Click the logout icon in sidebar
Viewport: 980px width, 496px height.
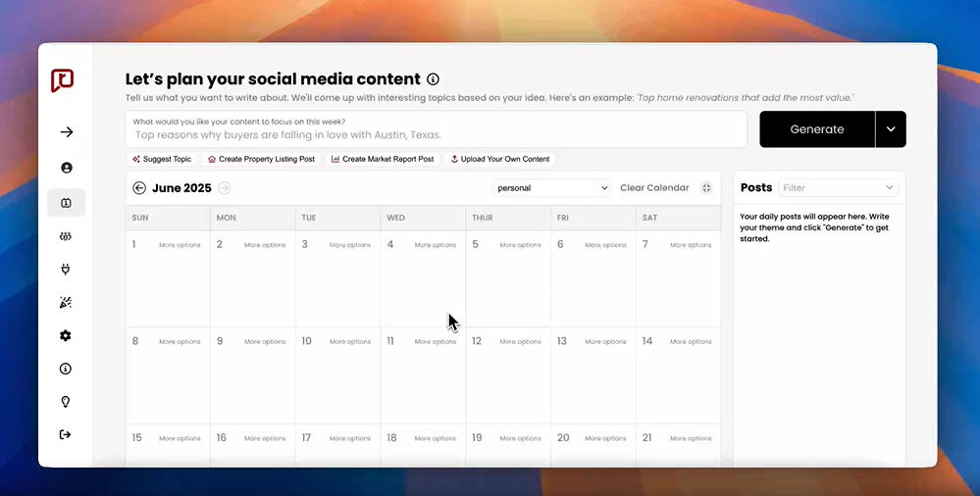click(x=65, y=435)
